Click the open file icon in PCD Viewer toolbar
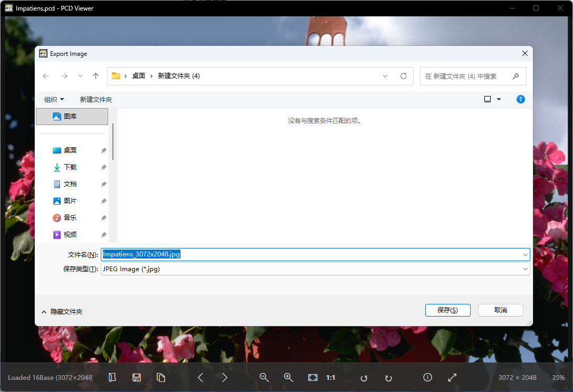 pos(112,377)
